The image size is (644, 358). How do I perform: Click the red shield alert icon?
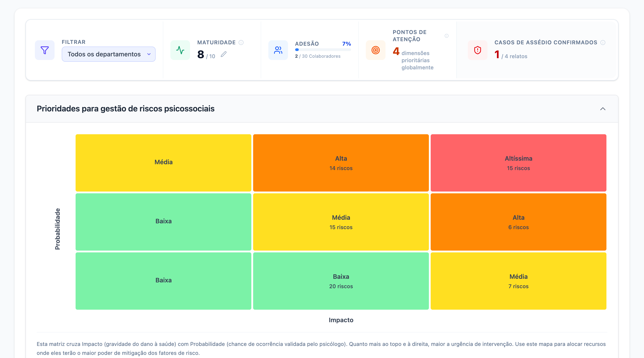coord(477,50)
